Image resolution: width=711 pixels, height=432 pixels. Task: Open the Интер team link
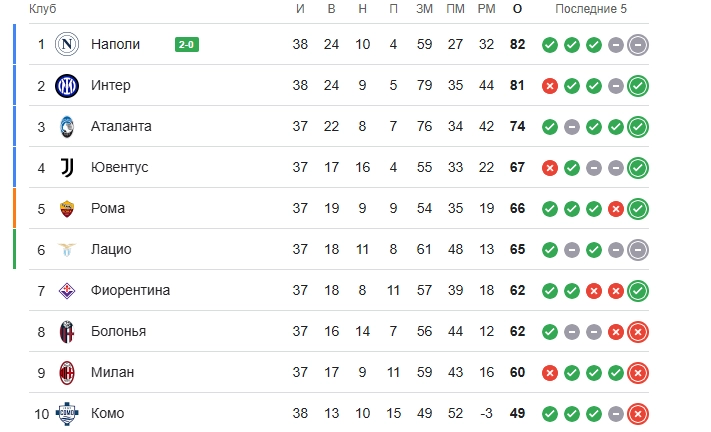point(111,85)
